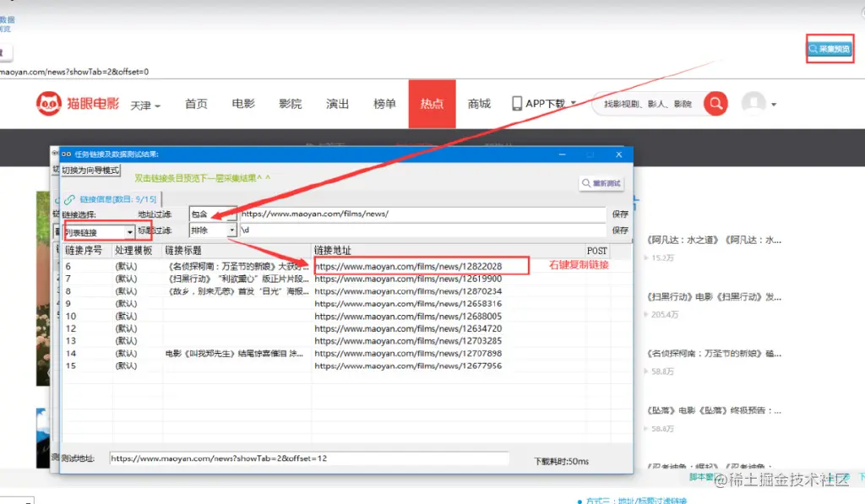Open the 《名侦探柯南》news item on the right side
This screenshot has height=504, width=865.
tap(714, 354)
